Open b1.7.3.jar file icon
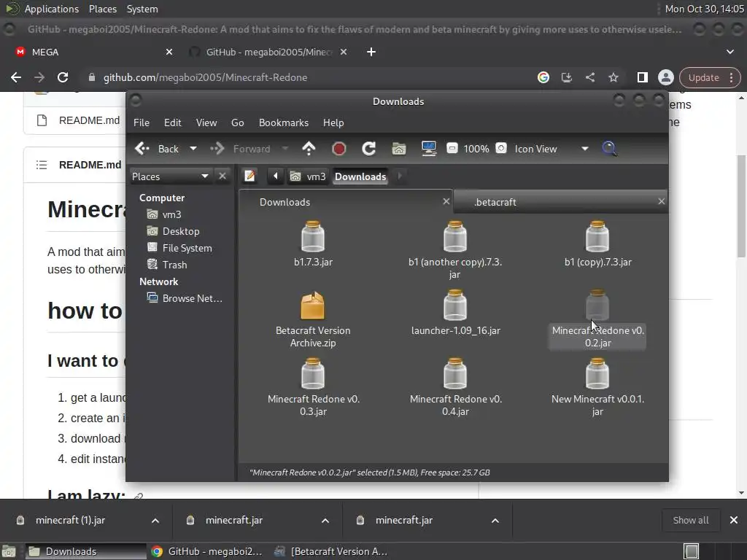The width and height of the screenshot is (747, 560). pyautogui.click(x=313, y=237)
